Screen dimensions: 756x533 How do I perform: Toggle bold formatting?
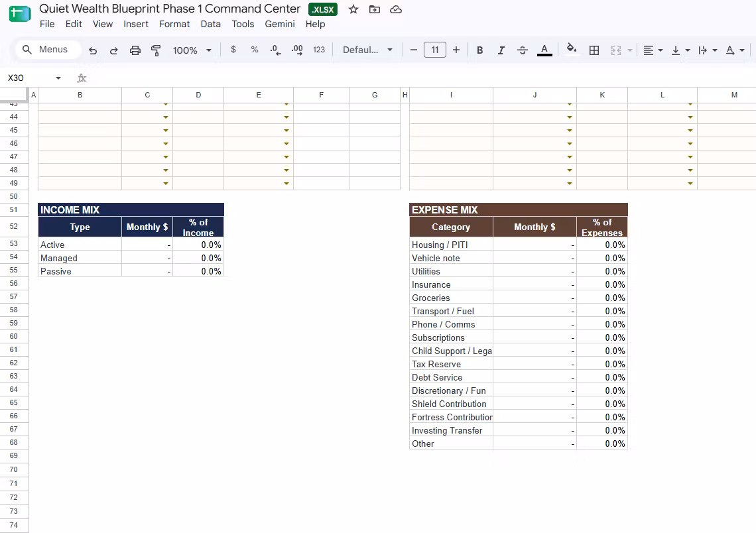[479, 50]
